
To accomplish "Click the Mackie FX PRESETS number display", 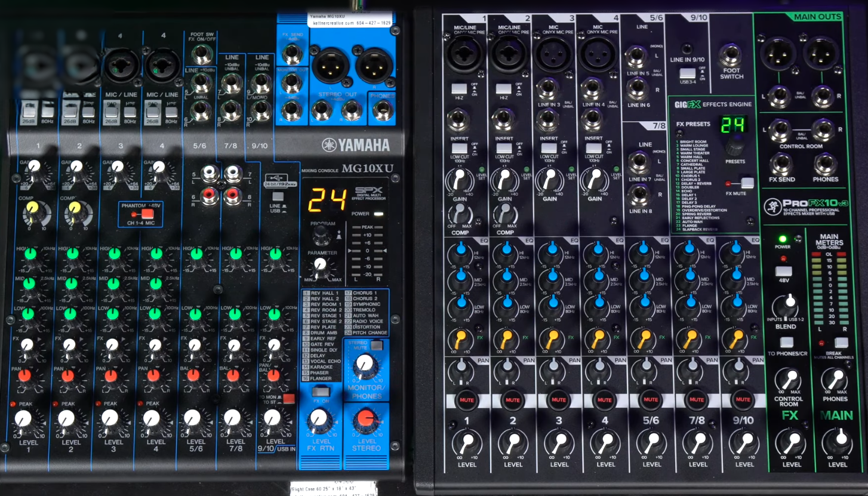I will coord(732,125).
